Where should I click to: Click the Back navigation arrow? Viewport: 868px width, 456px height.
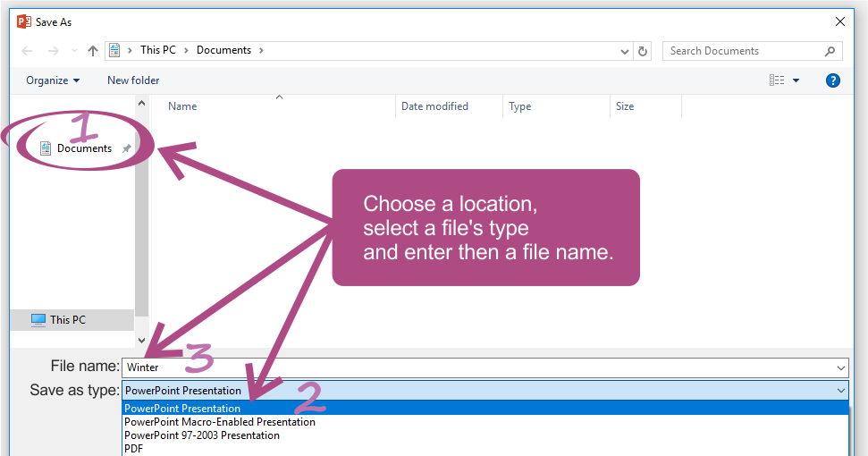(x=27, y=51)
